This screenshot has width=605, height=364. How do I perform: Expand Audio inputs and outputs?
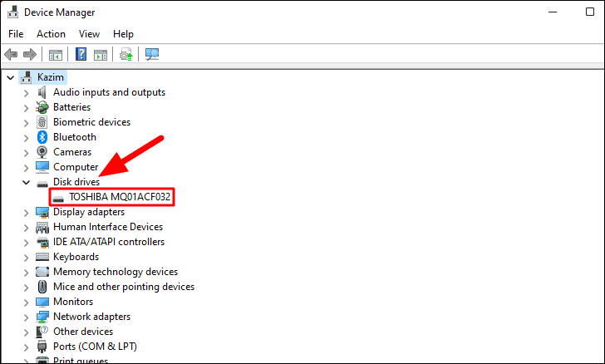[26, 92]
